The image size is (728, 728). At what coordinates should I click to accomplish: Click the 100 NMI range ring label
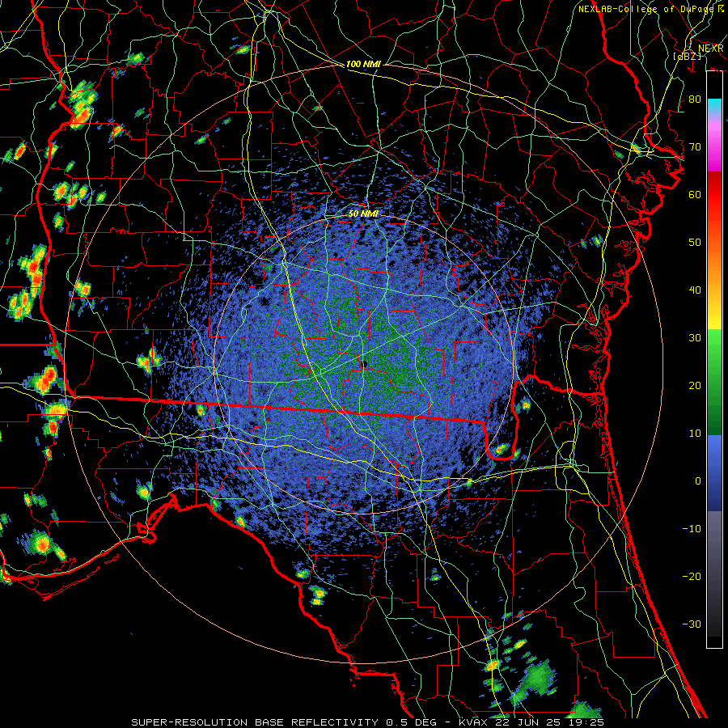tap(363, 64)
